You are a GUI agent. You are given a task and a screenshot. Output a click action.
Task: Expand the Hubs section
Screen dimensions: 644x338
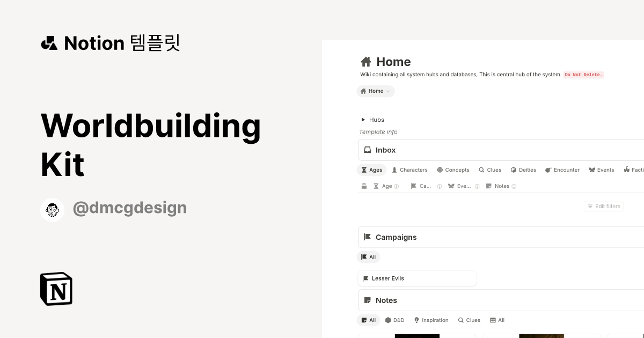pyautogui.click(x=363, y=120)
